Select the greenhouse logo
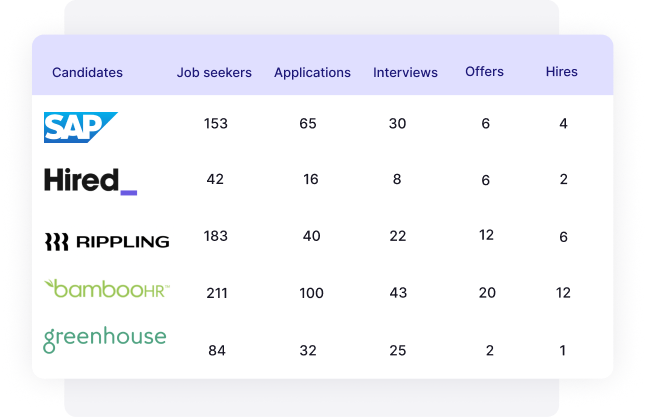646x417 pixels. tap(105, 340)
